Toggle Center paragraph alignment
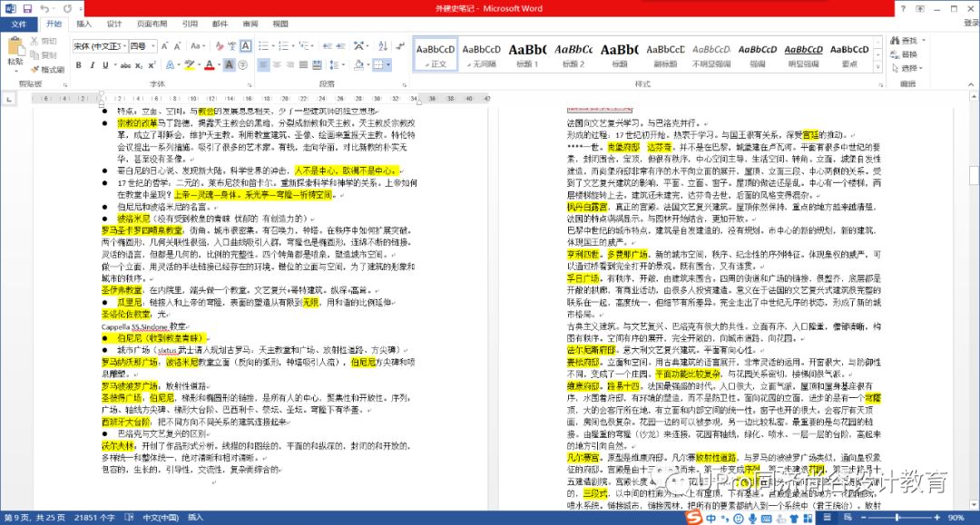Image resolution: width=980 pixels, height=525 pixels. click(x=277, y=65)
